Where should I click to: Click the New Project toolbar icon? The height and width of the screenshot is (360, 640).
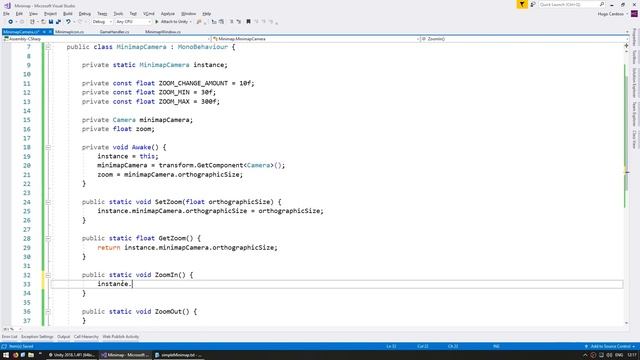[32, 22]
